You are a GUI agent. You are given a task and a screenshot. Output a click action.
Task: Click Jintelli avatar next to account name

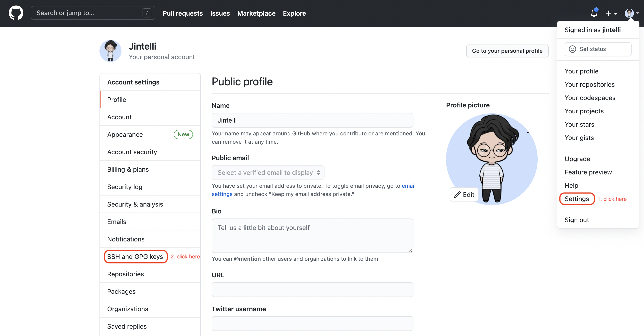[x=110, y=51]
